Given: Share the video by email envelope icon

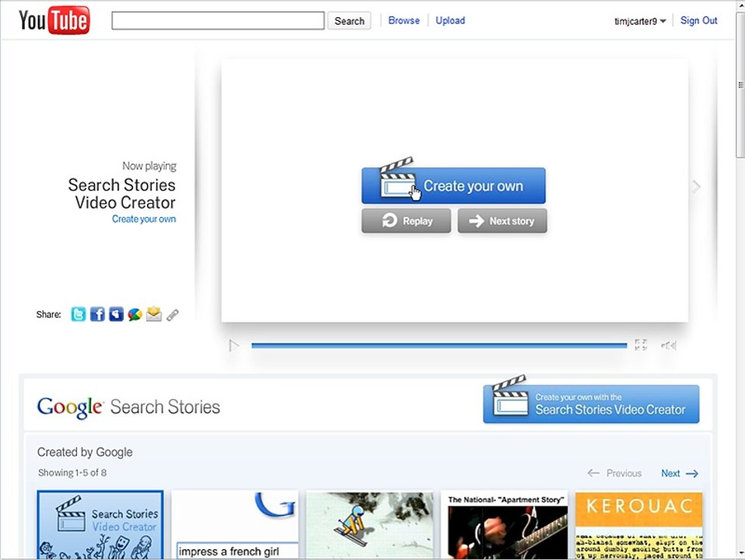Looking at the screenshot, I should [153, 313].
